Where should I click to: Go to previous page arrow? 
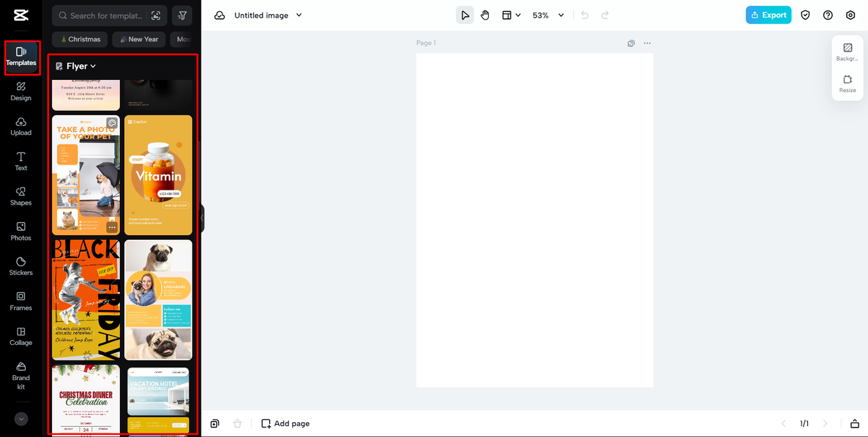784,423
